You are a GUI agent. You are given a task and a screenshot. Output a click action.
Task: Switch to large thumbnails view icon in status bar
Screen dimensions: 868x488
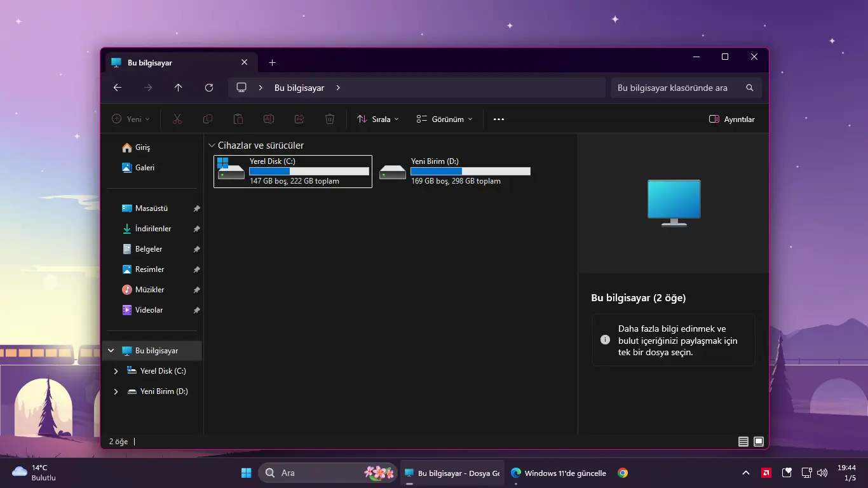click(759, 441)
